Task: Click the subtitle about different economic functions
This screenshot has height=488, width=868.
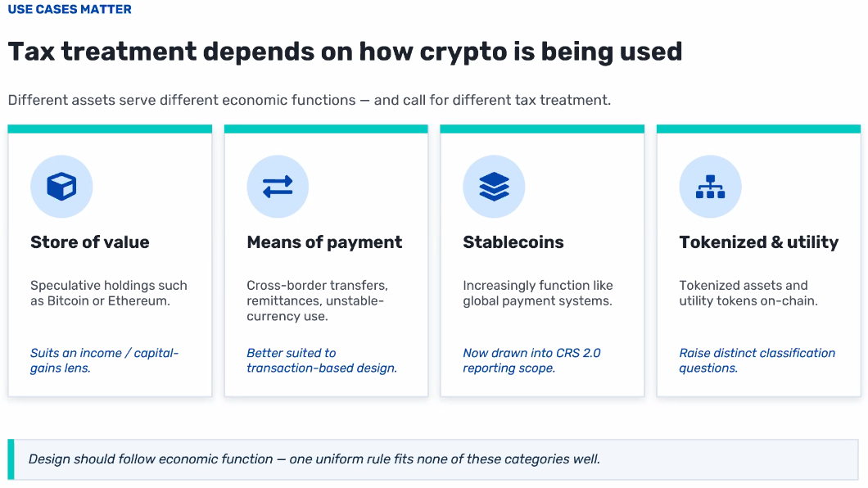Action: [x=310, y=100]
